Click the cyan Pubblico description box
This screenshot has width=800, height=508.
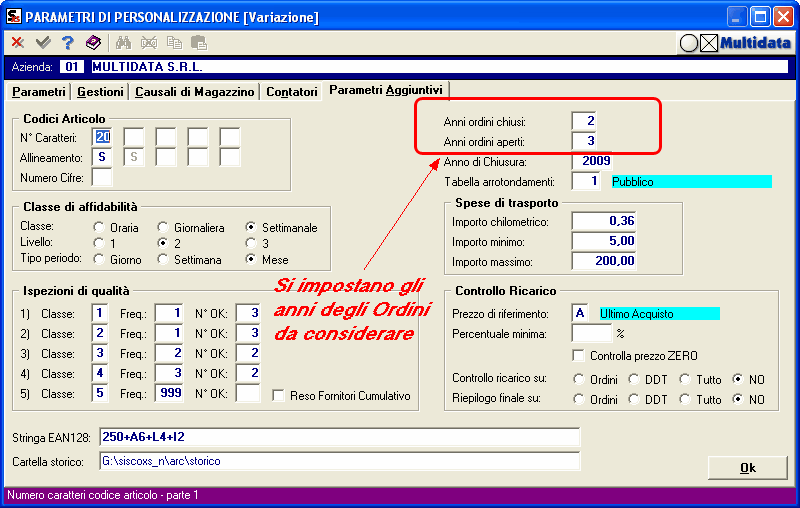692,182
